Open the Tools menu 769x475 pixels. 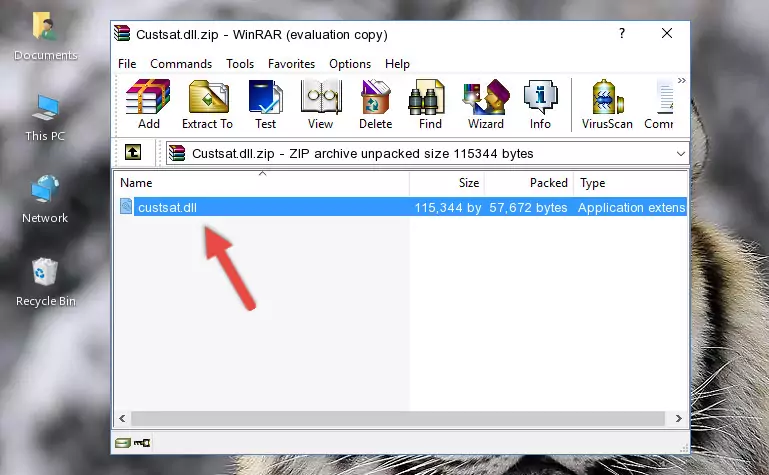tap(240, 64)
